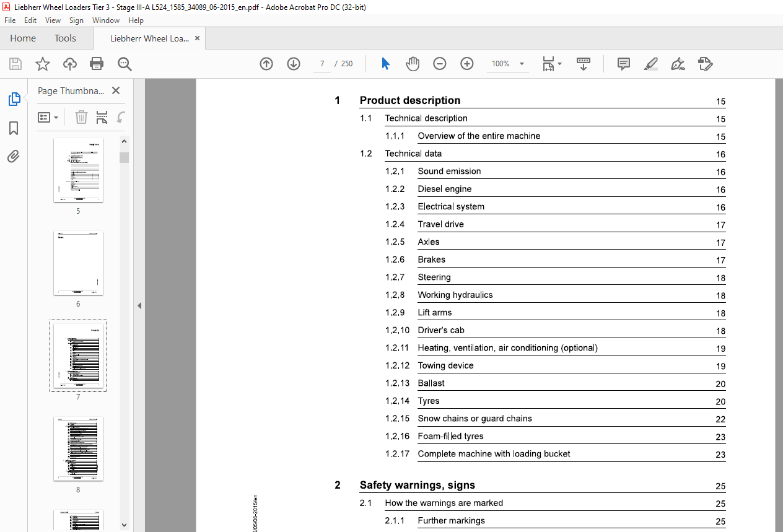Switch to the Tools tab
Screen dimensions: 783x532
click(x=65, y=38)
